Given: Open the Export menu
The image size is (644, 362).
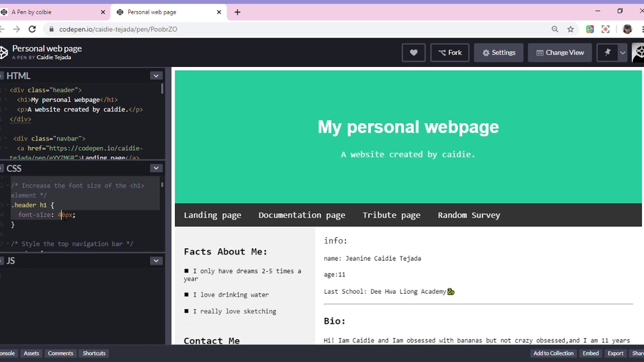Looking at the screenshot, I should tap(615, 353).
